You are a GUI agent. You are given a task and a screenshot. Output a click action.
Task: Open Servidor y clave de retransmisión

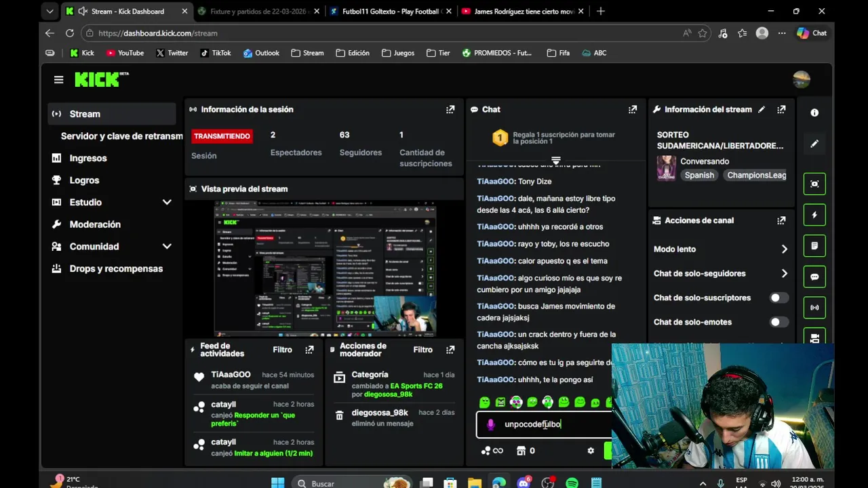coord(121,136)
